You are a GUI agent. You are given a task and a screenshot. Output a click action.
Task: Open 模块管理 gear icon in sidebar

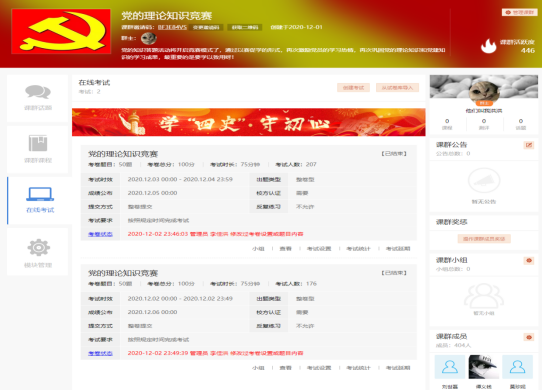point(38,247)
